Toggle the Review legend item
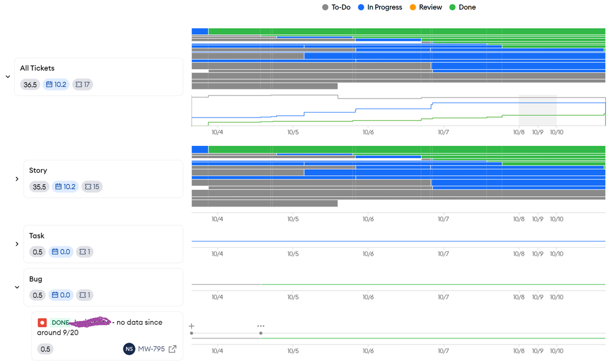 point(426,7)
